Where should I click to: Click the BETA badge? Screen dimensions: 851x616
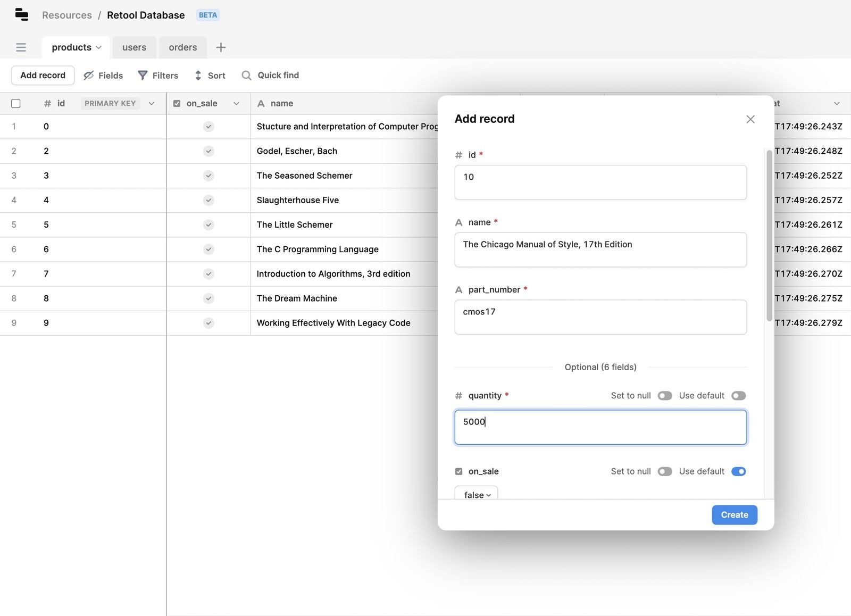(208, 15)
